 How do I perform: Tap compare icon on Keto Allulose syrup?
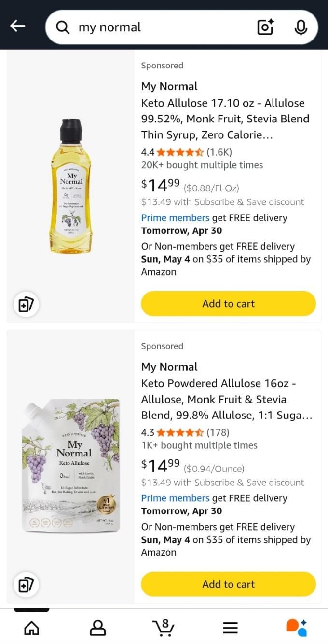tap(26, 305)
